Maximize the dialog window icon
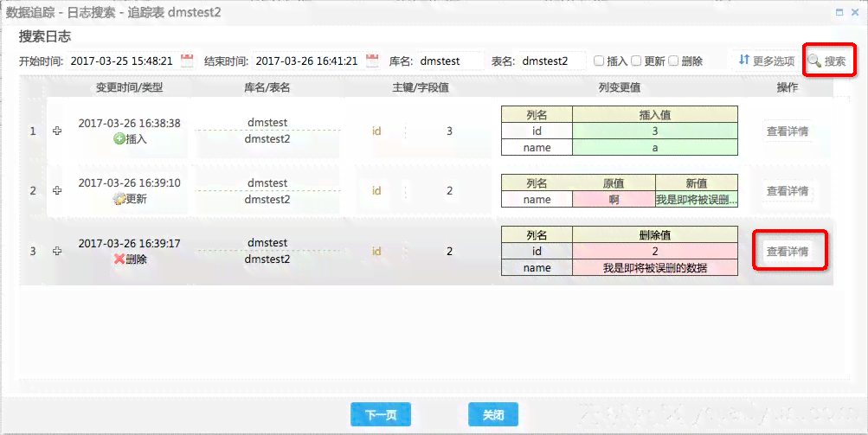The height and width of the screenshot is (435, 868). pos(839,12)
